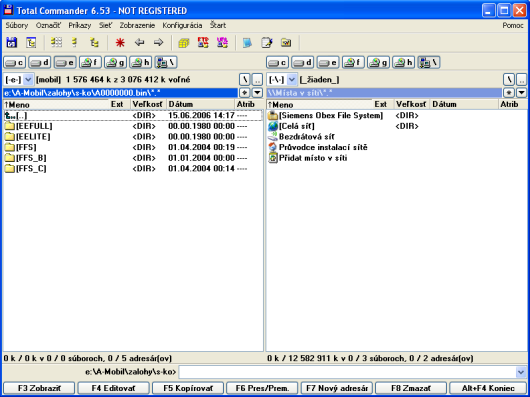Sort left panel by Dátum column

[x=200, y=104]
